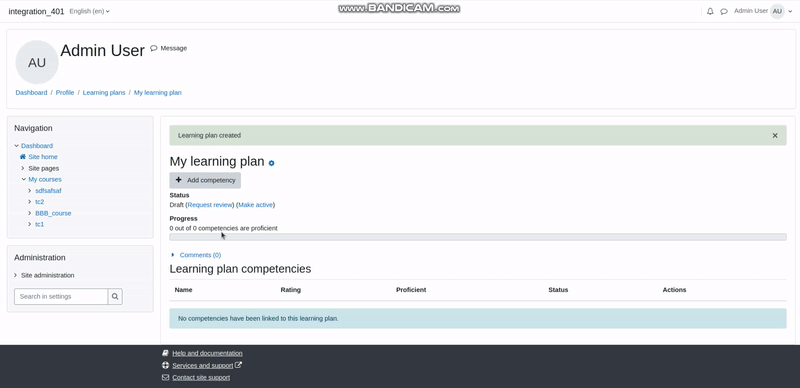
Task: Click the Contact site support link
Action: point(201,377)
